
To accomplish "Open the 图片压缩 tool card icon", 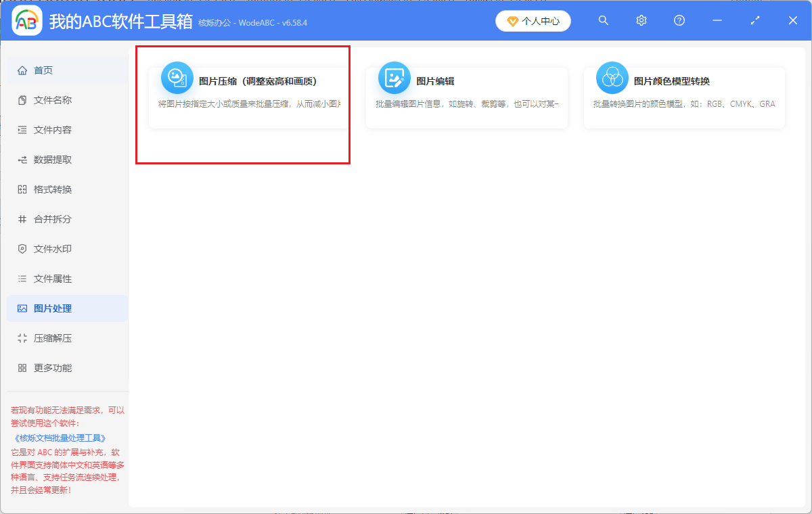I will pyautogui.click(x=177, y=77).
